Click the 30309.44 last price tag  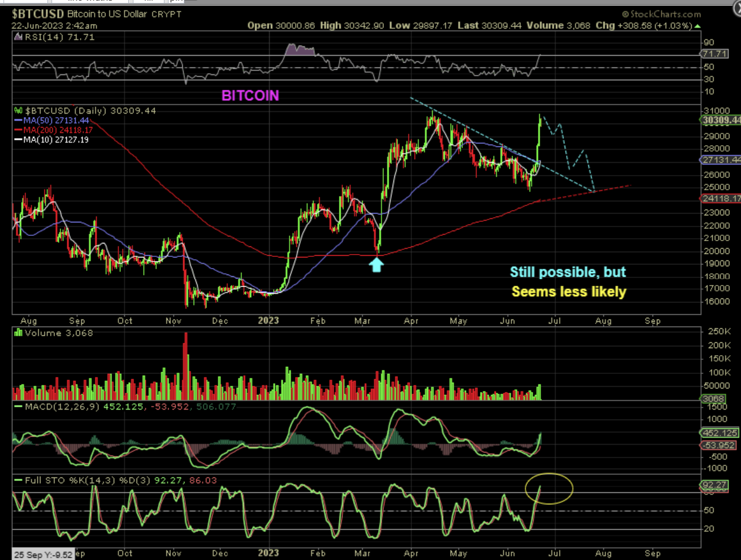pyautogui.click(x=721, y=120)
